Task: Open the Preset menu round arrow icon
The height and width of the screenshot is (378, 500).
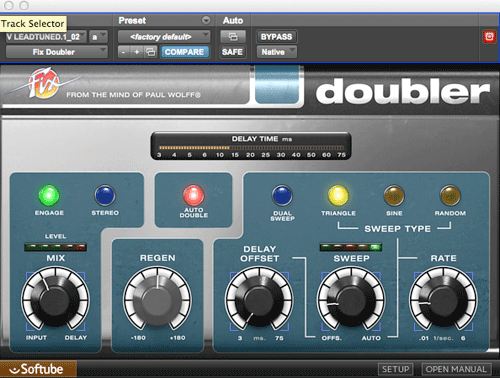Action: click(206, 20)
